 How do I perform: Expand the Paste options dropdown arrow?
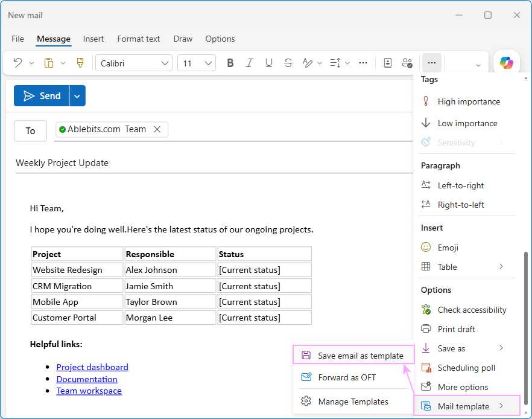pyautogui.click(x=63, y=63)
